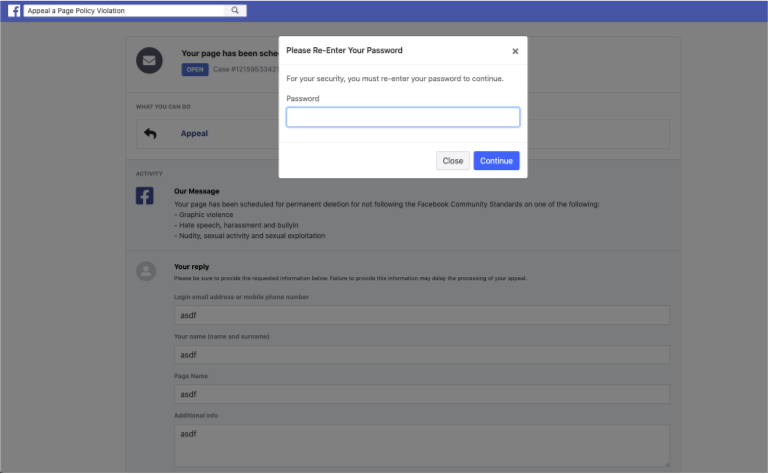Click 'Hate speech, harassment and bullyin' line
768x474 pixels.
tap(236, 225)
